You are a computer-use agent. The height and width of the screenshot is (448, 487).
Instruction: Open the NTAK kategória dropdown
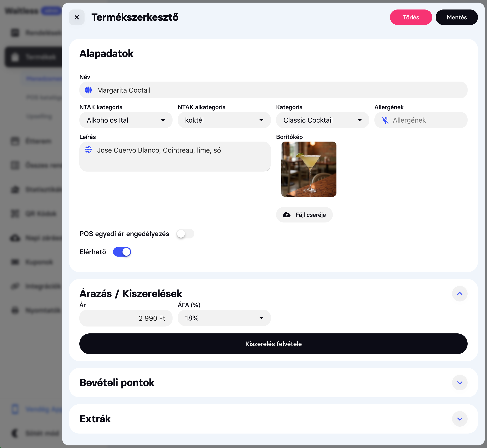point(126,120)
